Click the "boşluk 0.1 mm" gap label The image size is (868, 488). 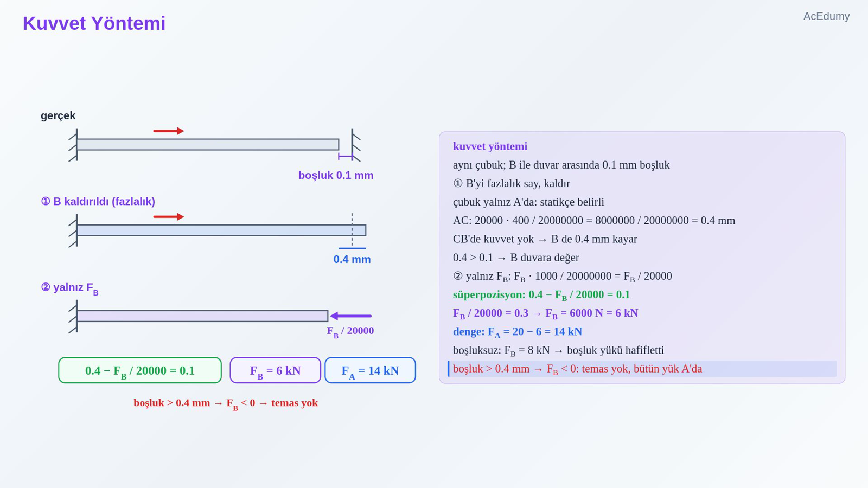coord(336,175)
